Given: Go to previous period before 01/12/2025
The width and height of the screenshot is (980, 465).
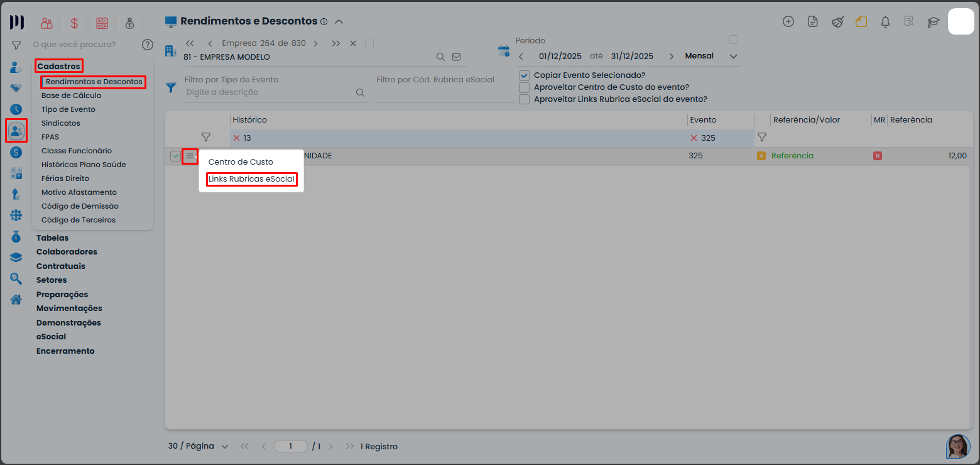Looking at the screenshot, I should 521,57.
